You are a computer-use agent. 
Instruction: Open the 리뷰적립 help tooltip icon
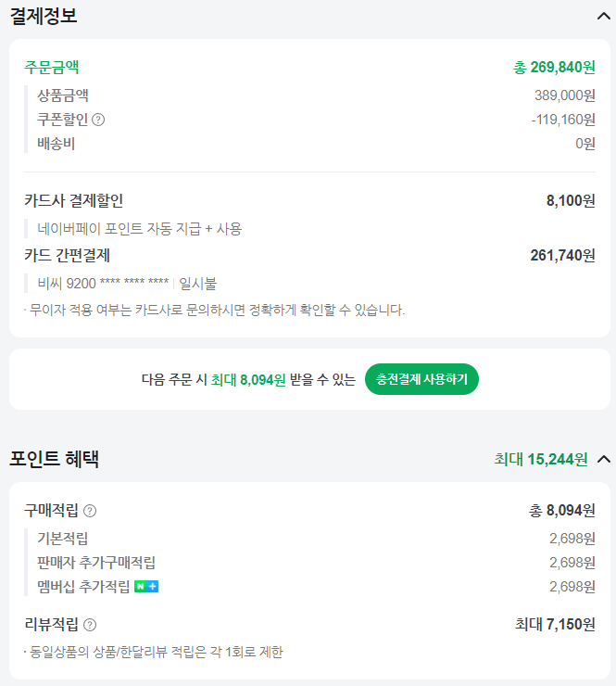(x=90, y=625)
